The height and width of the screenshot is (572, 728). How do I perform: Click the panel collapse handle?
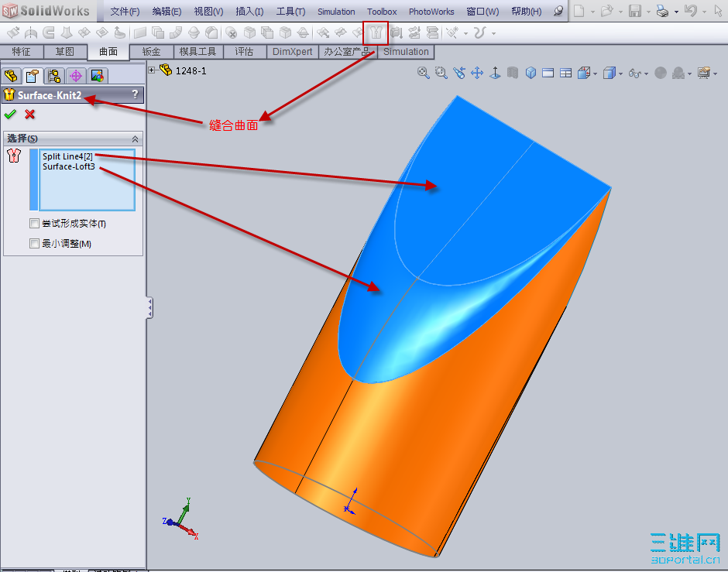pyautogui.click(x=149, y=308)
